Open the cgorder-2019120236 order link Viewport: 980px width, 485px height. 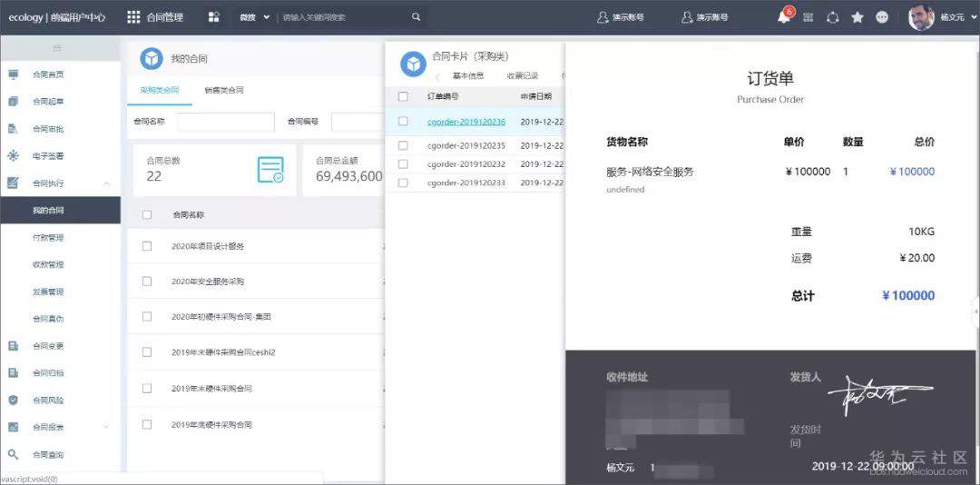pos(466,122)
